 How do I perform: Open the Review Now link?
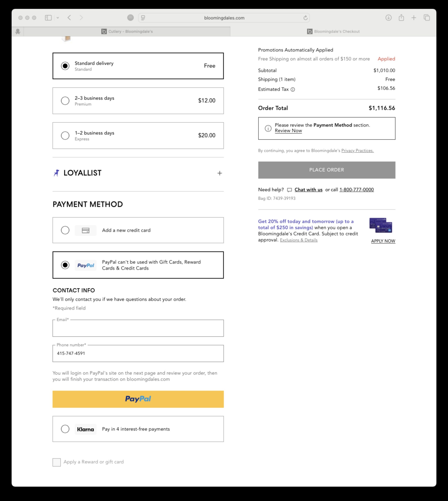click(288, 131)
